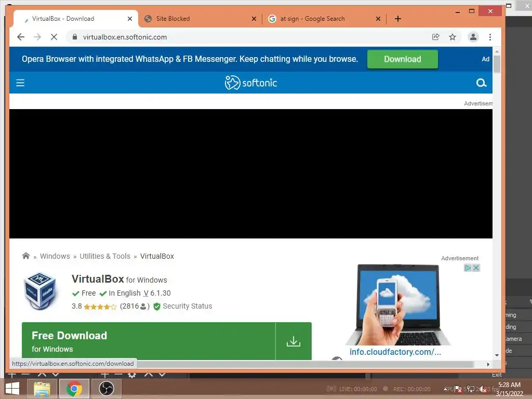Share this page from the address bar
Image resolution: width=532 pixels, height=399 pixels.
click(436, 37)
